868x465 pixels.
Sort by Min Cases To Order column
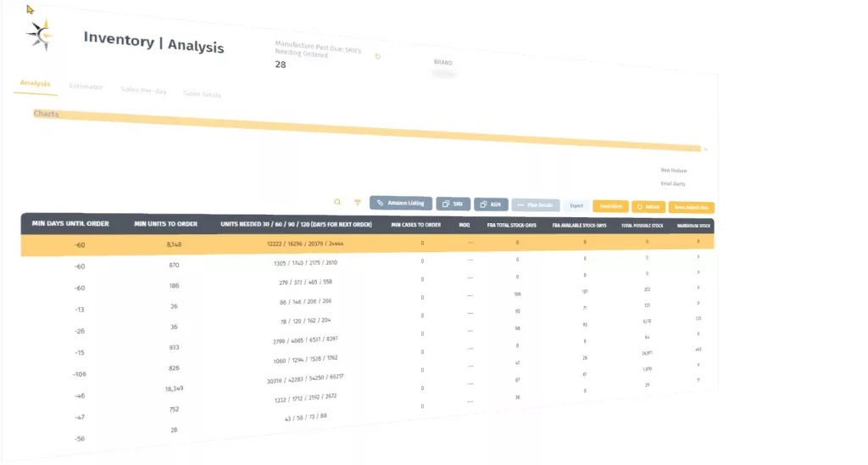(x=415, y=225)
